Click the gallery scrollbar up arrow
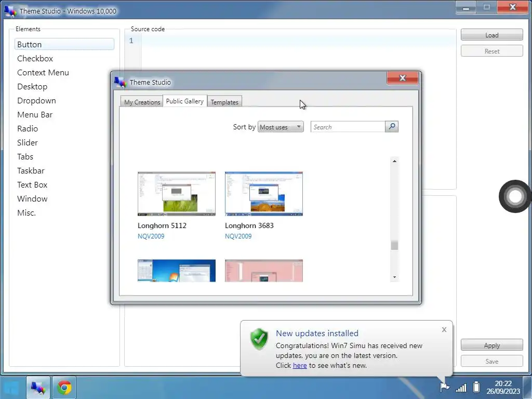Image resolution: width=532 pixels, height=399 pixels. (394, 161)
